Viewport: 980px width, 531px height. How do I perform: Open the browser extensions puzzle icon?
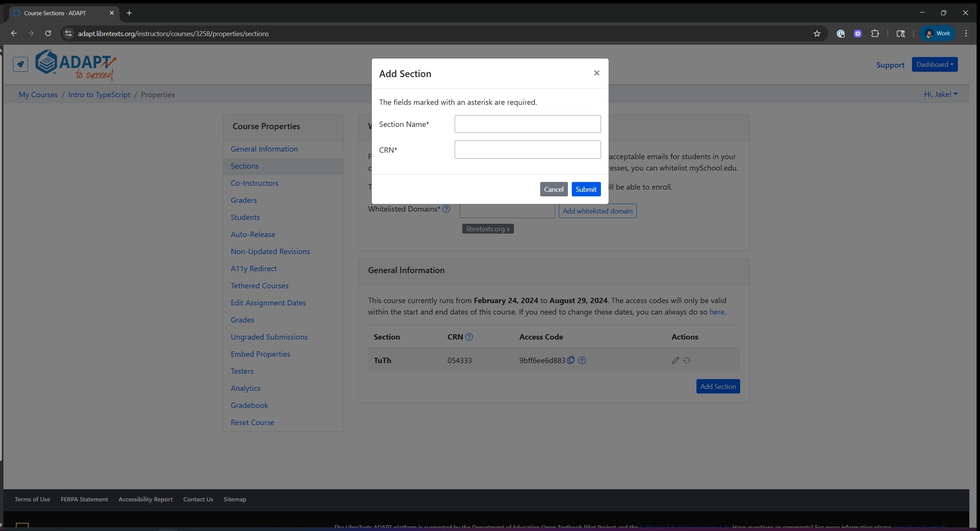click(875, 34)
